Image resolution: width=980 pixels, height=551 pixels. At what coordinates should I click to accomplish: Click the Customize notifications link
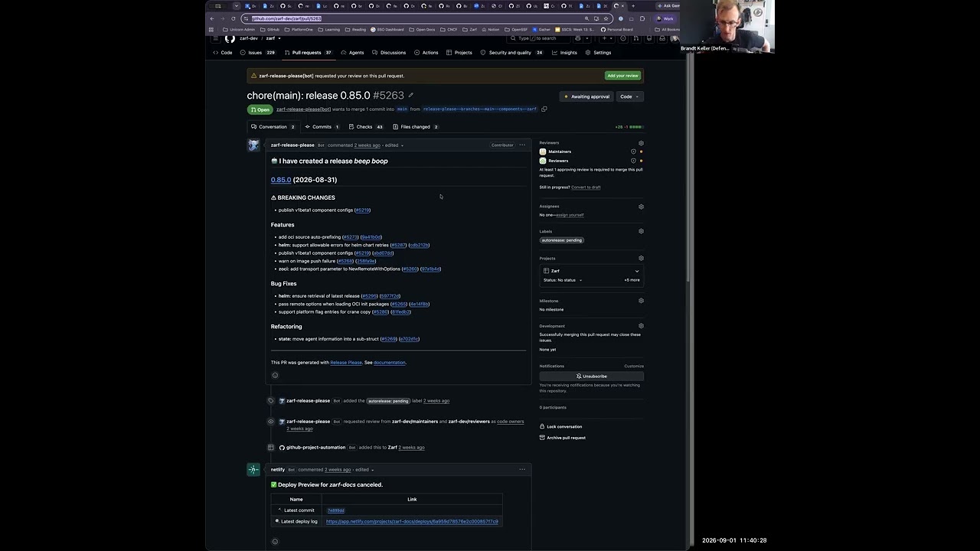634,367
